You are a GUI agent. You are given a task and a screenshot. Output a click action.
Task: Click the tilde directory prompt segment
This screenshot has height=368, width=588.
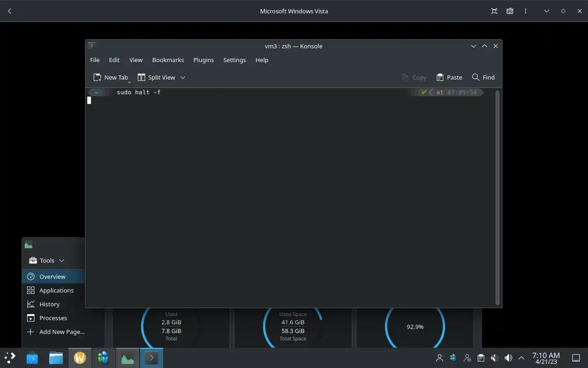pos(96,92)
